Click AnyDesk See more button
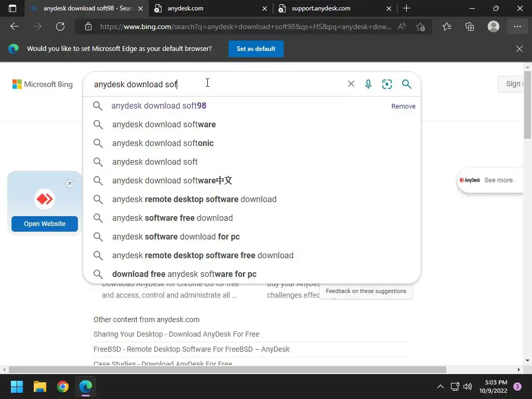The height and width of the screenshot is (399, 532). (x=489, y=180)
